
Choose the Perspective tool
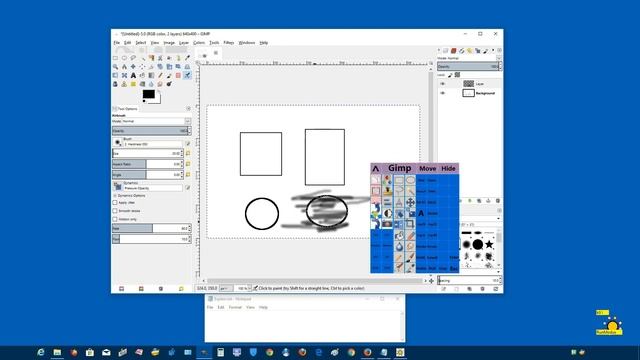(187, 67)
